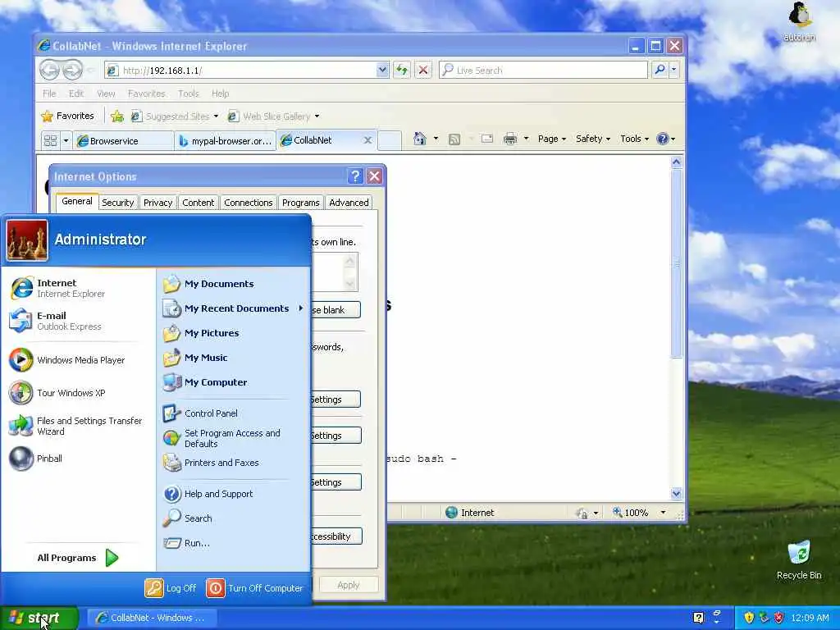Click the Add to Favorites Bar star icon
This screenshot has height=630, width=840.
pyautogui.click(x=117, y=116)
